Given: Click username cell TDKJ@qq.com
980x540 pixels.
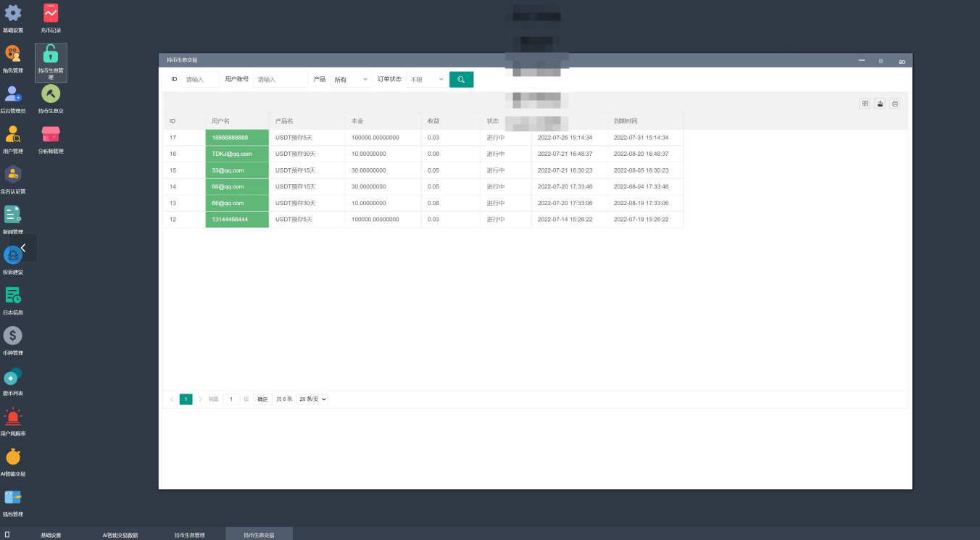Looking at the screenshot, I should coord(237,154).
